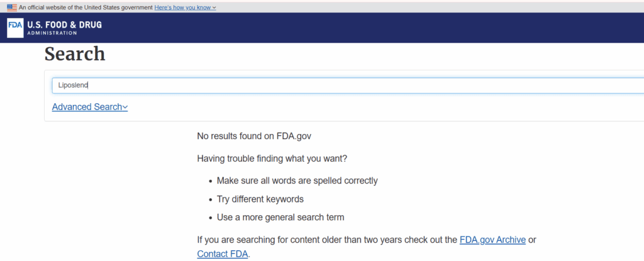Screen dimensions: 644x261
Task: Click the "Try different keywords" bullet
Action: (x=260, y=199)
